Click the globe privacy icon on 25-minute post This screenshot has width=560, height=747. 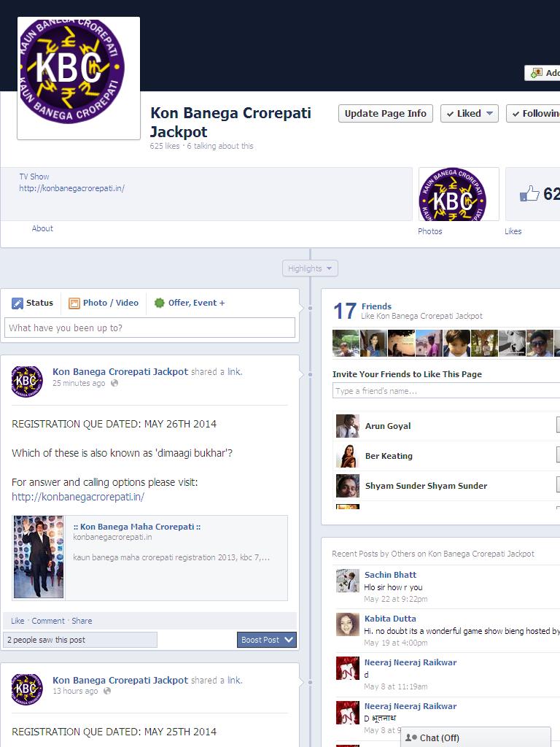(114, 384)
